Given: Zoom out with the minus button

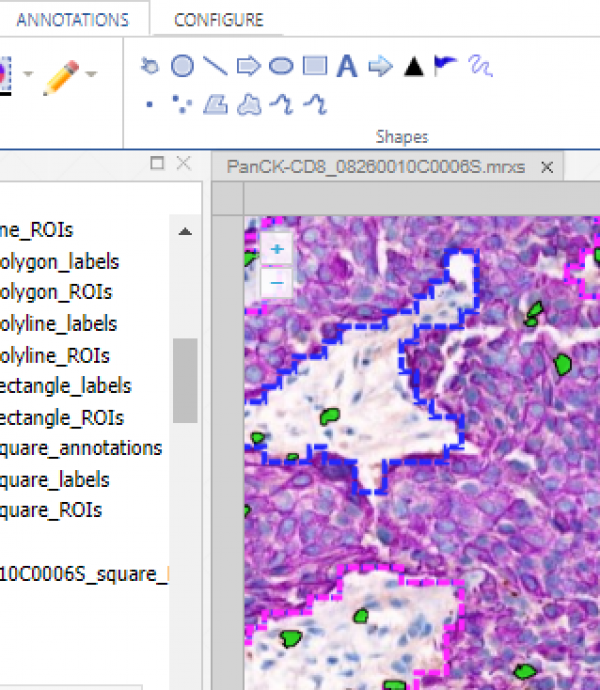Looking at the screenshot, I should coord(277,283).
